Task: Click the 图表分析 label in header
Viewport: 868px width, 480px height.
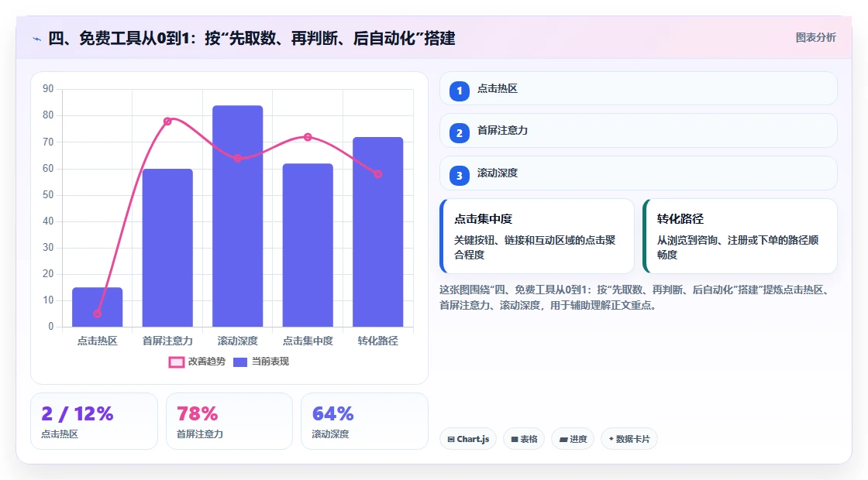Action: pos(815,38)
